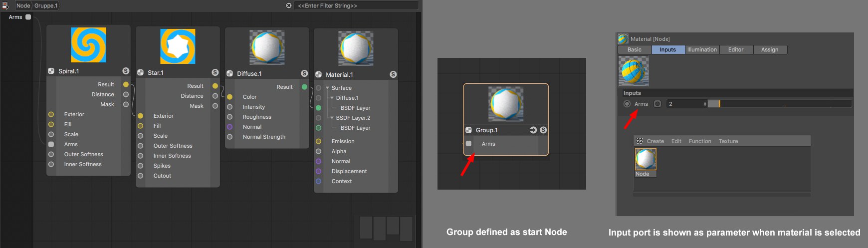Toggle the animation circle left of Arms parameter

point(627,104)
